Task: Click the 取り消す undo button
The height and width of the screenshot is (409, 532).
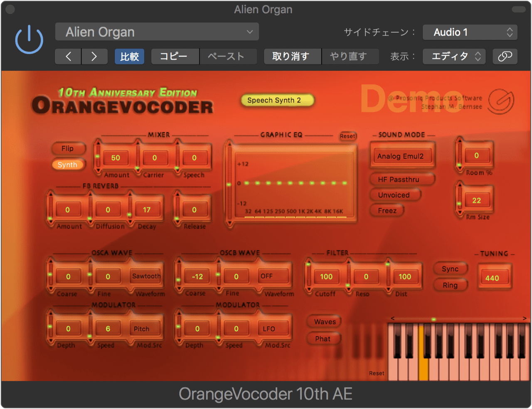Action: (x=292, y=57)
